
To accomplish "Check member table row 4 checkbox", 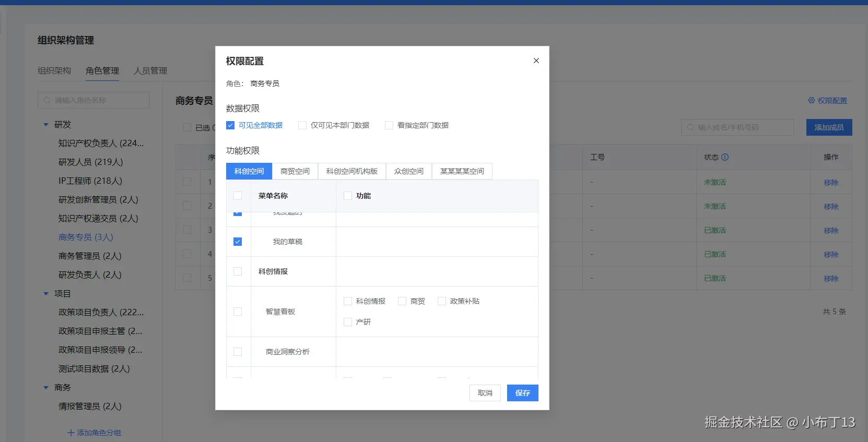I will coord(187,254).
